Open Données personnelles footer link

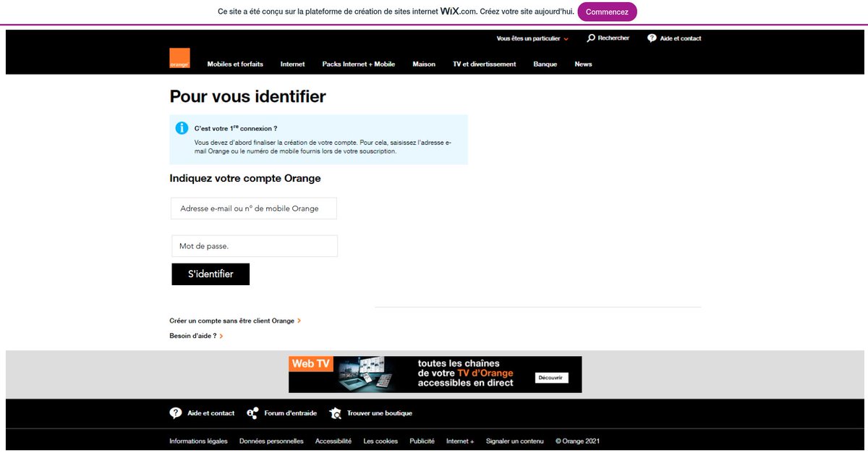[271, 441]
